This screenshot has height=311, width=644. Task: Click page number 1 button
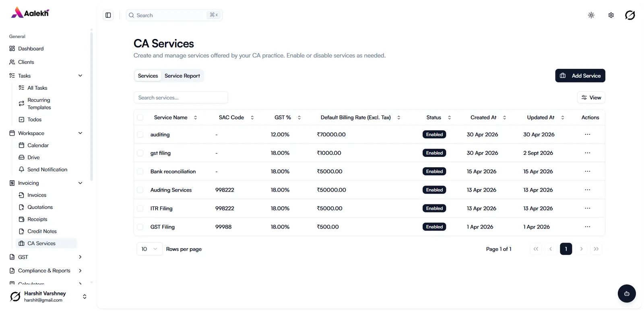click(x=566, y=249)
